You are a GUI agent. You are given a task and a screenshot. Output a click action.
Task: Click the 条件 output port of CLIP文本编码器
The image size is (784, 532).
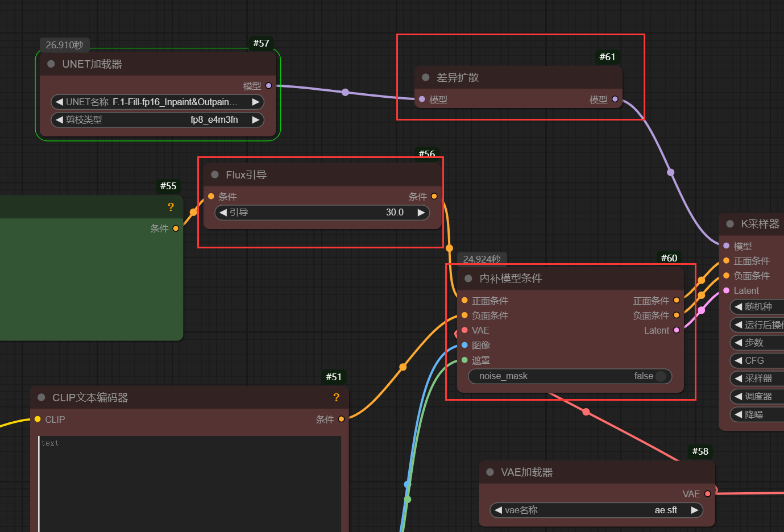click(x=342, y=419)
